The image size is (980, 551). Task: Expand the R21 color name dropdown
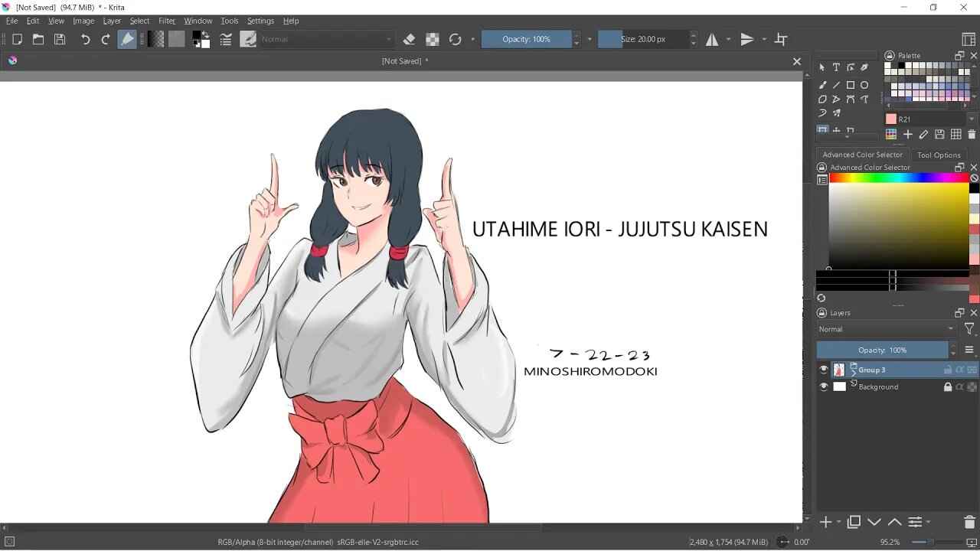point(972,119)
